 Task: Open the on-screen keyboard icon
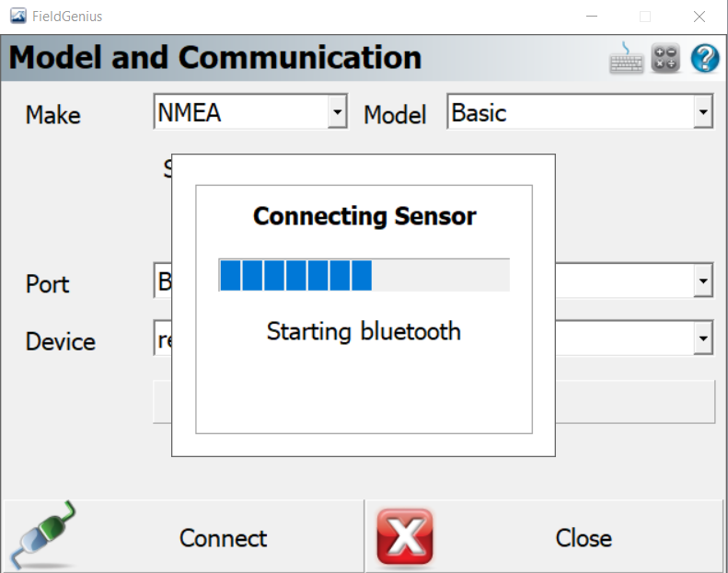coord(627,58)
